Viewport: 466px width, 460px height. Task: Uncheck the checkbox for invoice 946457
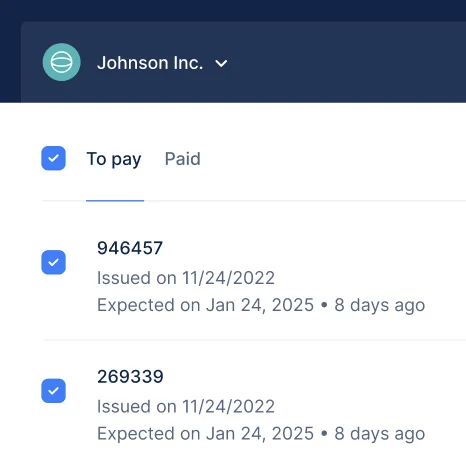click(x=53, y=262)
